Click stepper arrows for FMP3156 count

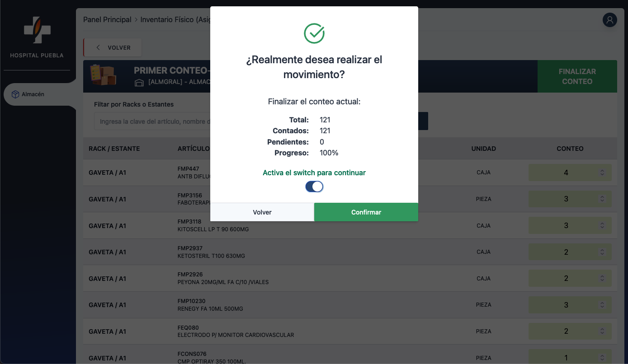[602, 199]
